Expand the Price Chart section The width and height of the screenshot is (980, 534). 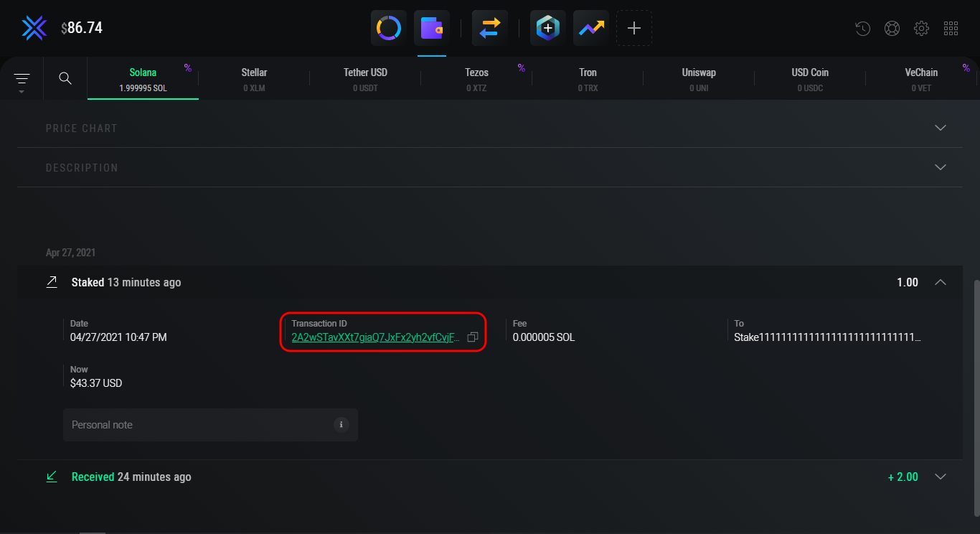[x=941, y=128]
